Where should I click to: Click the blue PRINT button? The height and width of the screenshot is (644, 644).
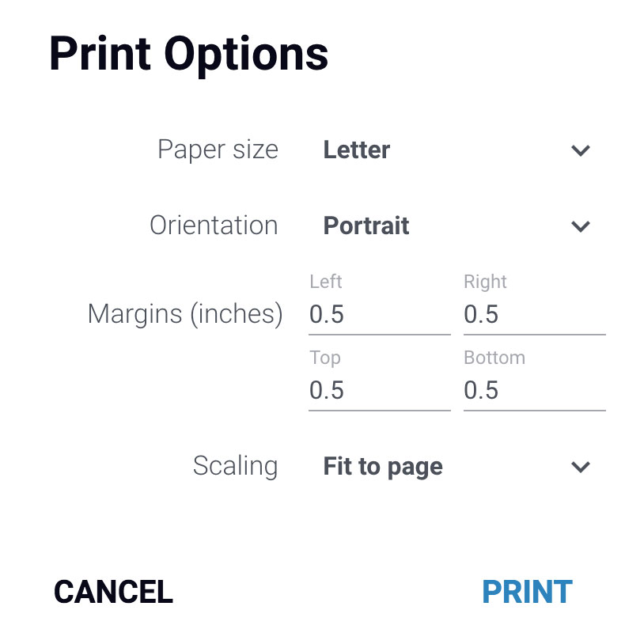pyautogui.click(x=527, y=592)
